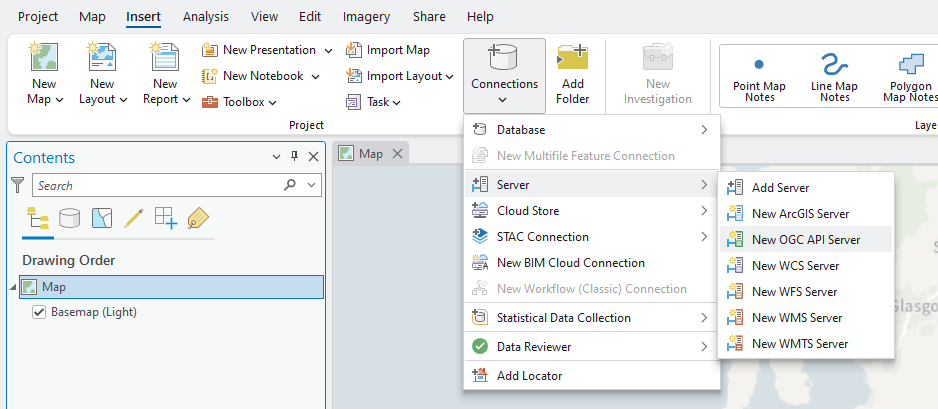Click the Task icon in ribbon

(x=354, y=102)
